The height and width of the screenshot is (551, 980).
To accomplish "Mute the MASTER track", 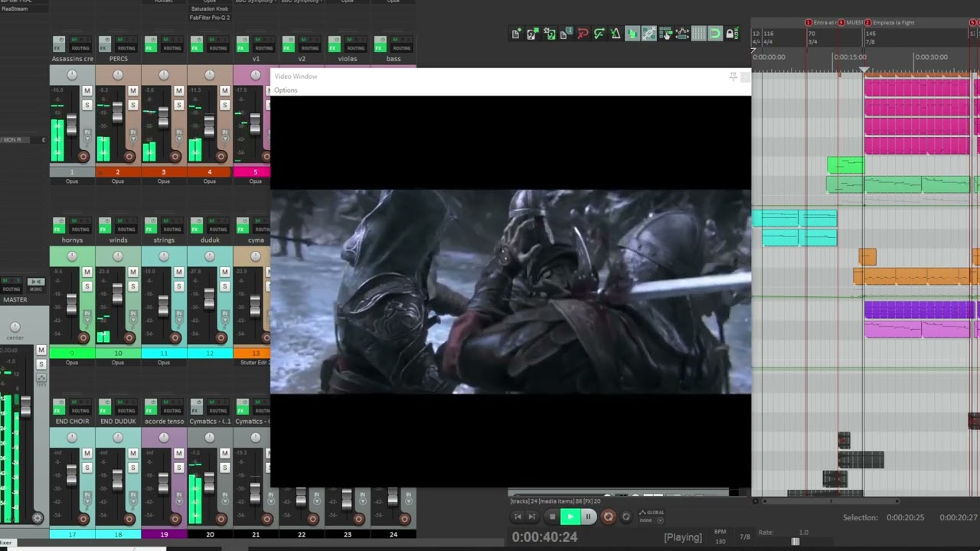I will coord(41,350).
